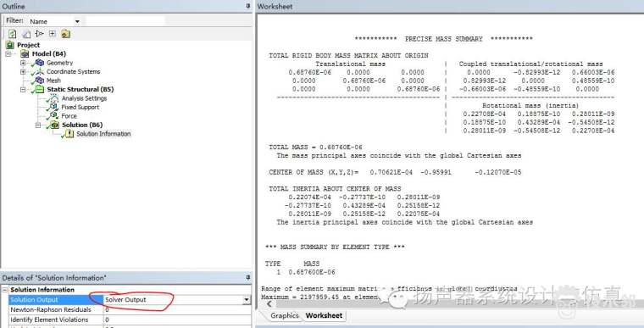Click the Force load icon
644x328 pixels.
click(x=54, y=116)
